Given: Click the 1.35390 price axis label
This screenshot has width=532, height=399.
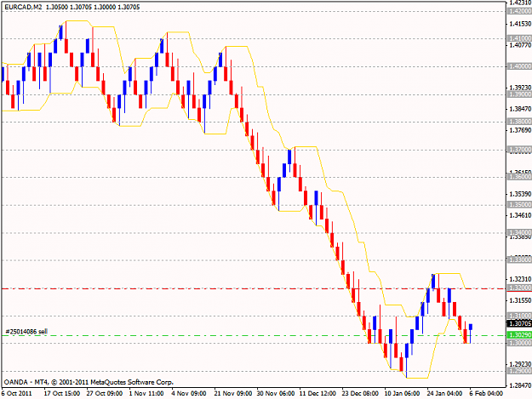Looking at the screenshot, I should click(520, 194).
